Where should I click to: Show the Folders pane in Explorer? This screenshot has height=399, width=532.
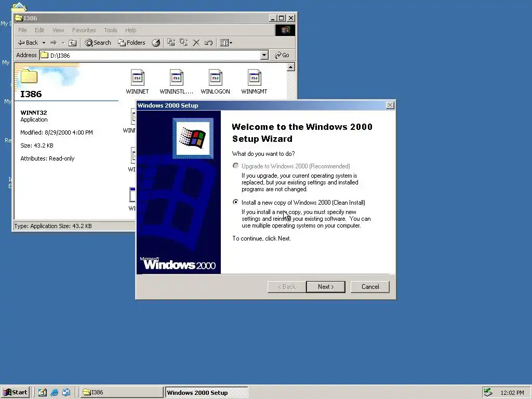click(131, 43)
